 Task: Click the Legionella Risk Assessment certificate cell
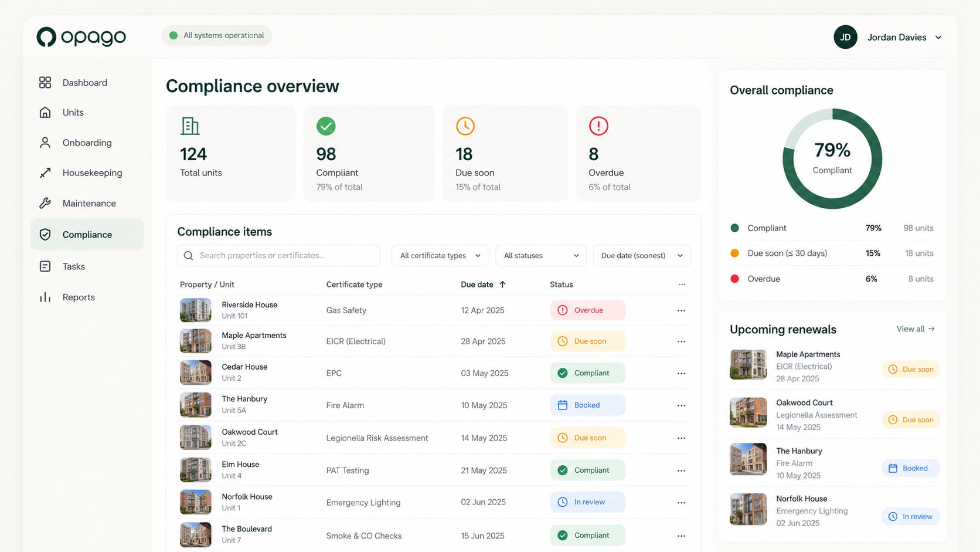point(377,438)
